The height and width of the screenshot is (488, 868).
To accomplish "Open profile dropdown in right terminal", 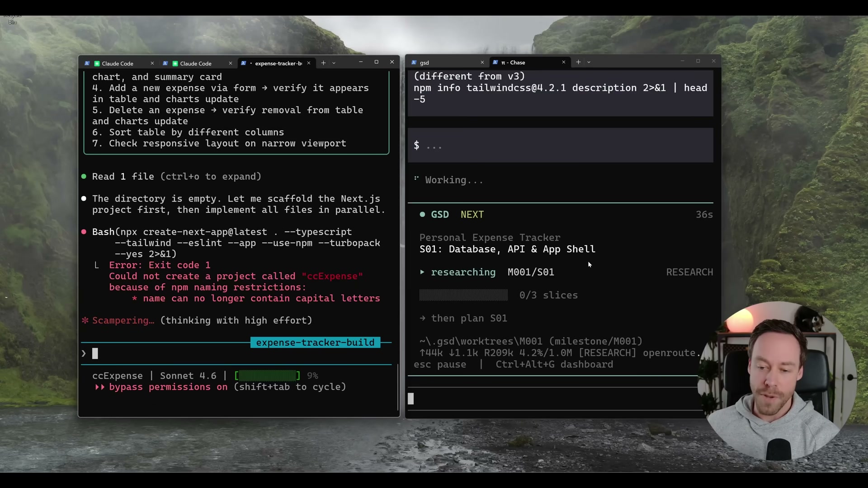I will [x=589, y=62].
